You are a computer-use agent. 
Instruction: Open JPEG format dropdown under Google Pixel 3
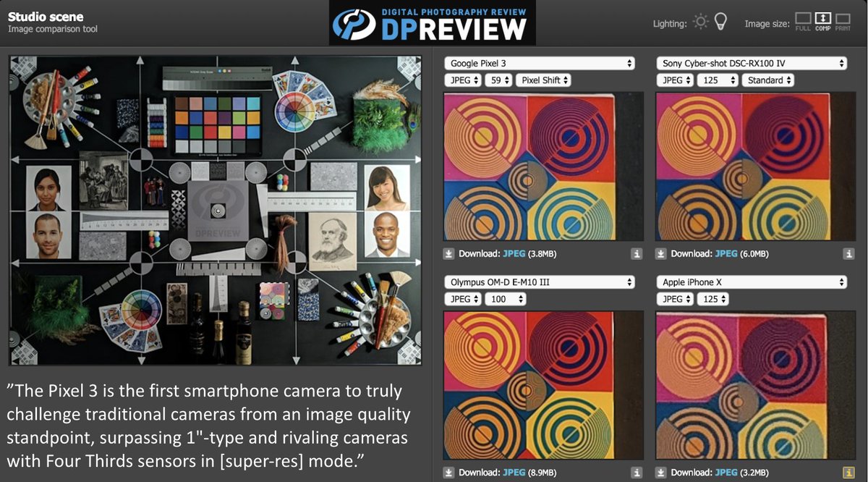click(463, 80)
